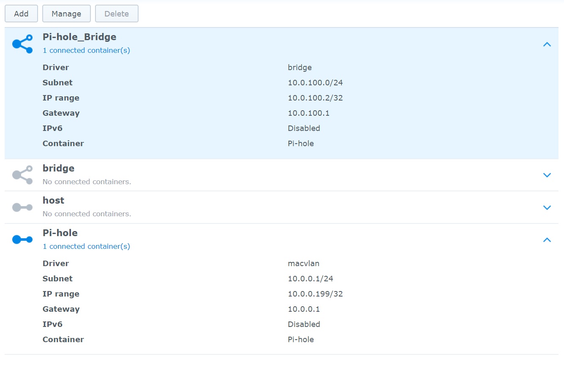Click the 10.0.100.0/24 subnet value
This screenshot has width=564, height=392.
315,83
